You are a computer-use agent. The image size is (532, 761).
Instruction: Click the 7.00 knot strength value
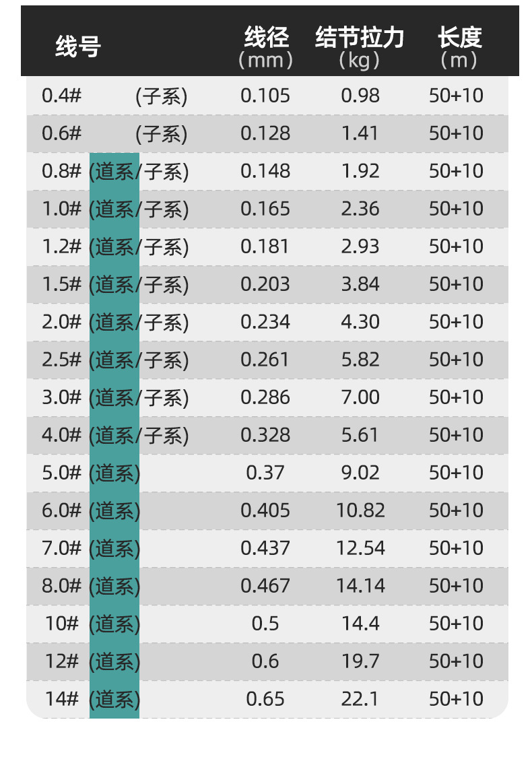[x=360, y=397]
